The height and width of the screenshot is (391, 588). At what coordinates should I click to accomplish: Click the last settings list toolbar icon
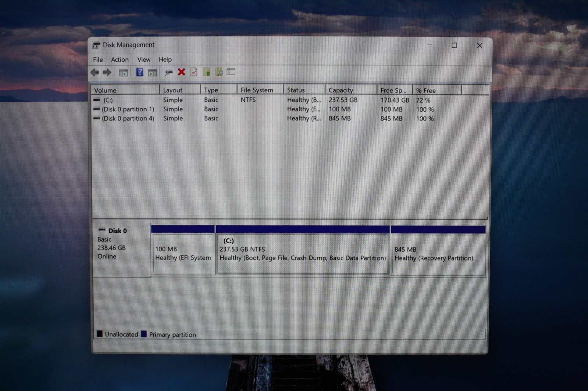point(231,72)
